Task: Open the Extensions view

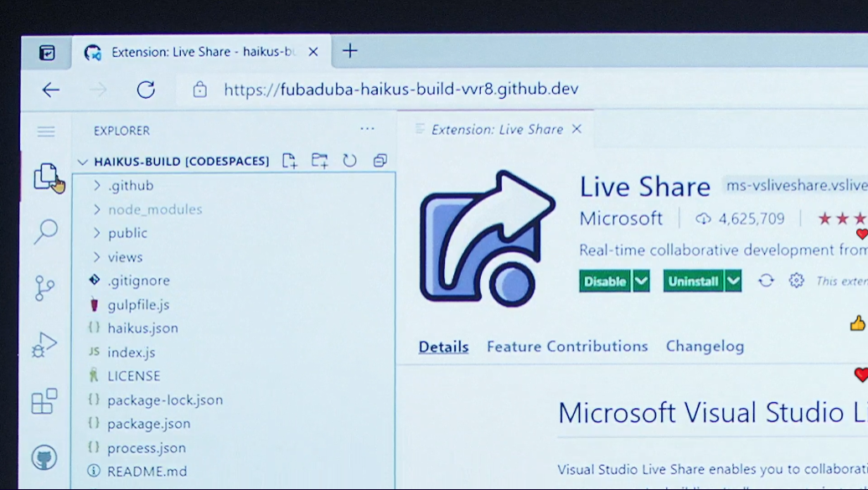Action: point(44,401)
